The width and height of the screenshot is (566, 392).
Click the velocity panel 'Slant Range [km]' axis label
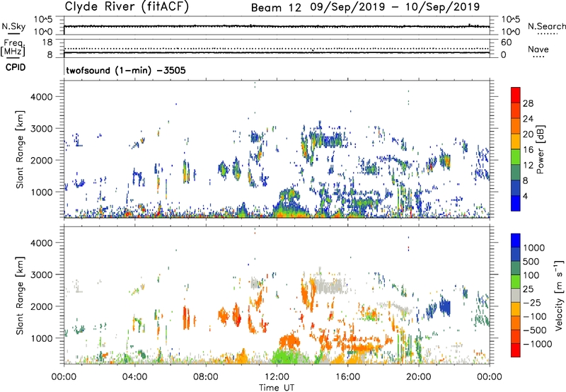(x=20, y=296)
